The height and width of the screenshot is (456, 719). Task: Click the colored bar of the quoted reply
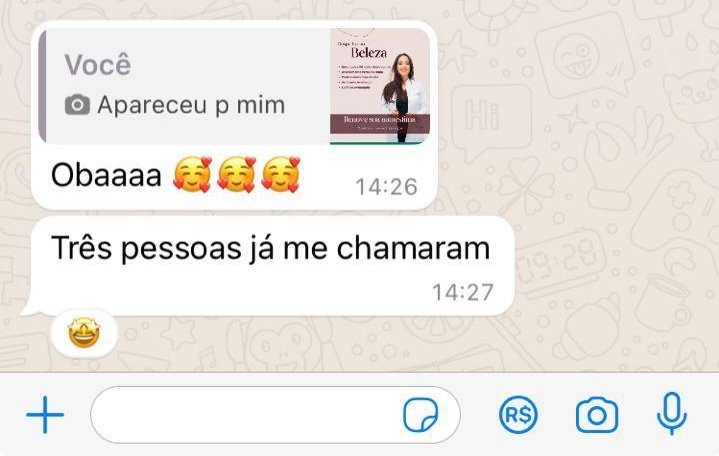click(x=42, y=86)
